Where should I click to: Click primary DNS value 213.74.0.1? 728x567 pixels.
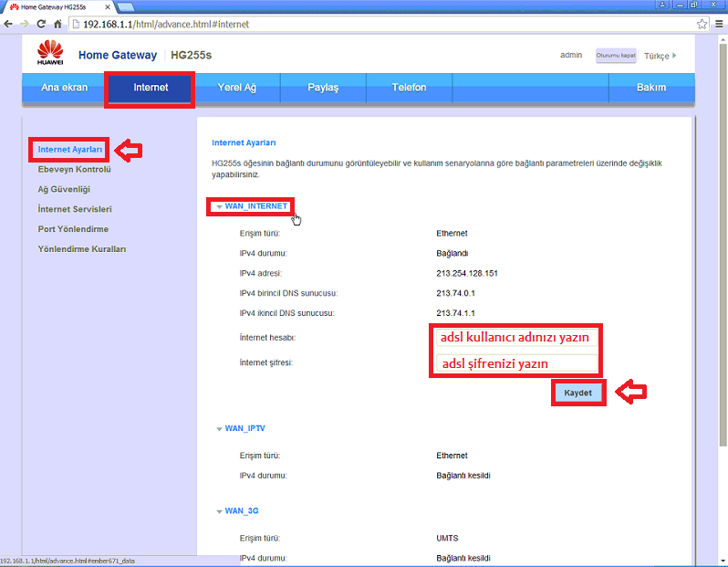[455, 293]
